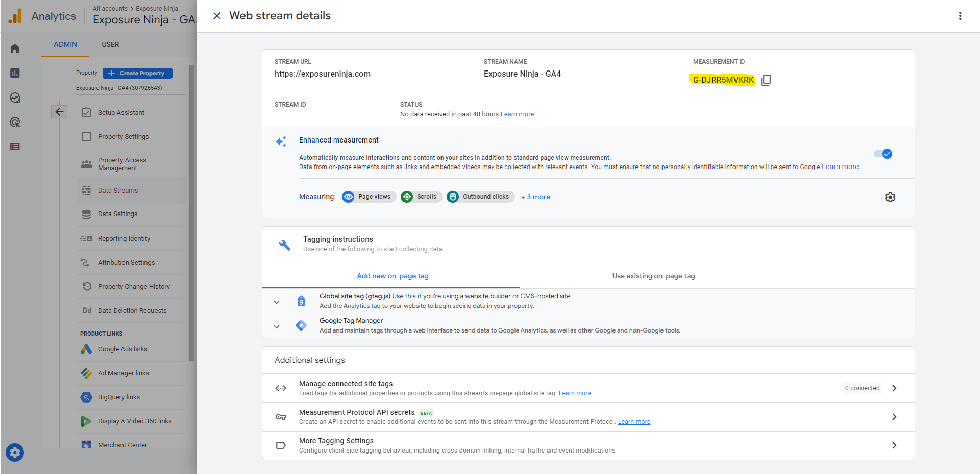The width and height of the screenshot is (980, 474).
Task: Open Enhanced measurement gear settings
Action: tap(890, 197)
